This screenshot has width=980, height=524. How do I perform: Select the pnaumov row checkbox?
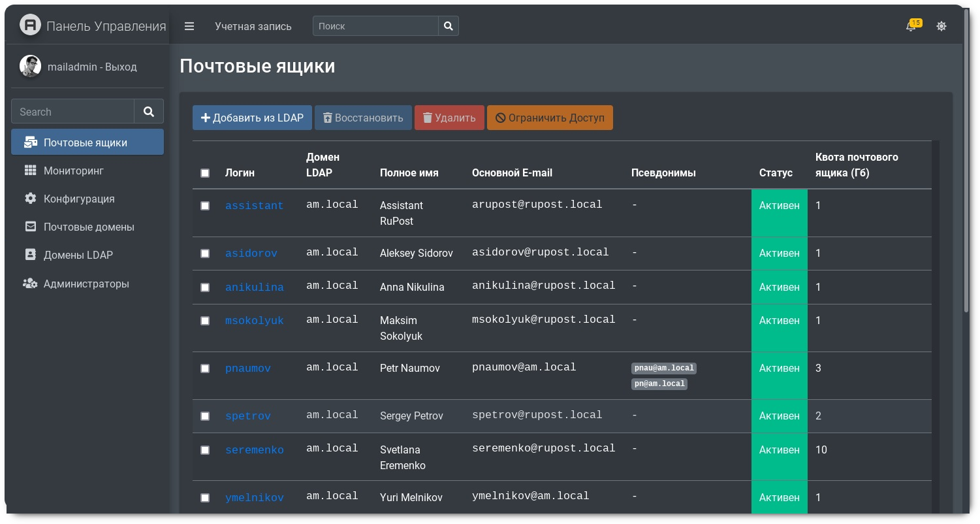pyautogui.click(x=205, y=368)
